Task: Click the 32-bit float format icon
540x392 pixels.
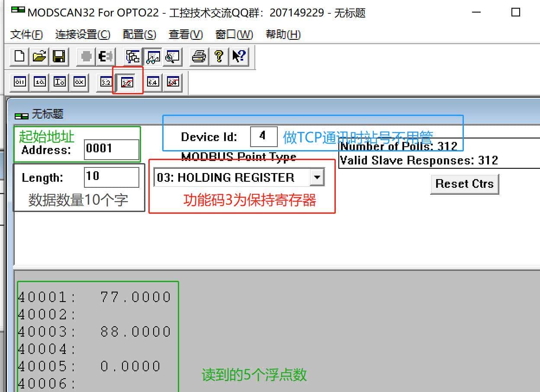Action: 105,82
